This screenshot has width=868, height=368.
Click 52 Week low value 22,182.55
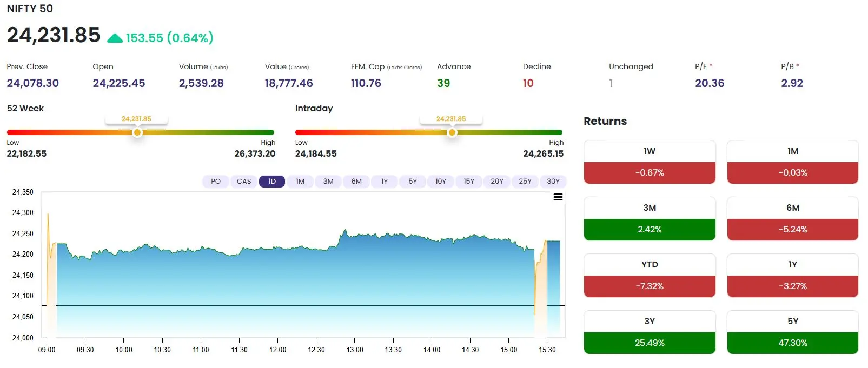point(26,154)
